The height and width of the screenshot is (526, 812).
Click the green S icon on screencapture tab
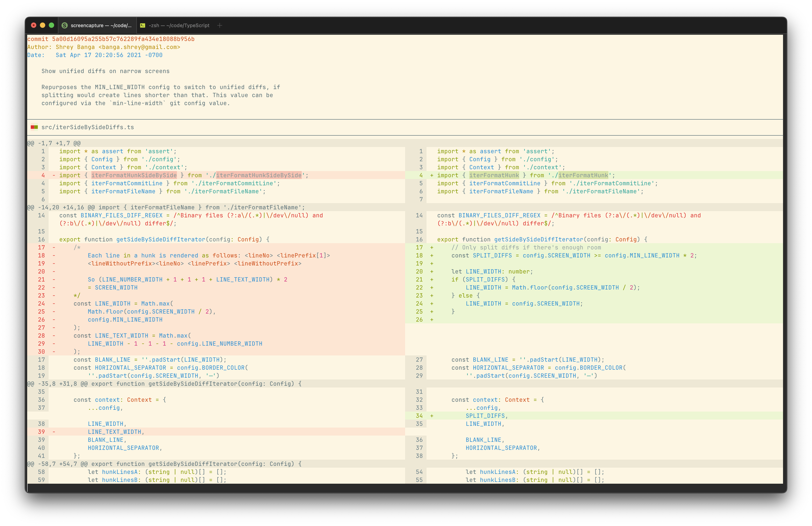click(64, 25)
